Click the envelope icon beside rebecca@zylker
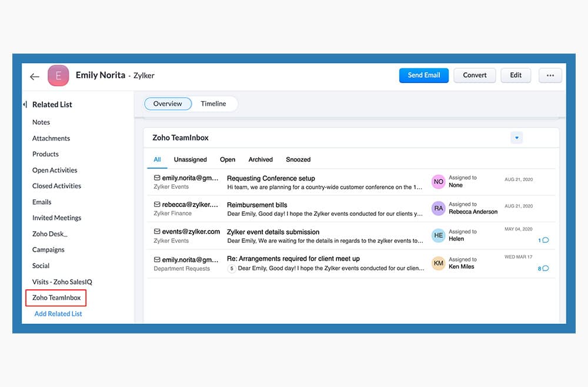This screenshot has height=387, width=588. point(157,204)
